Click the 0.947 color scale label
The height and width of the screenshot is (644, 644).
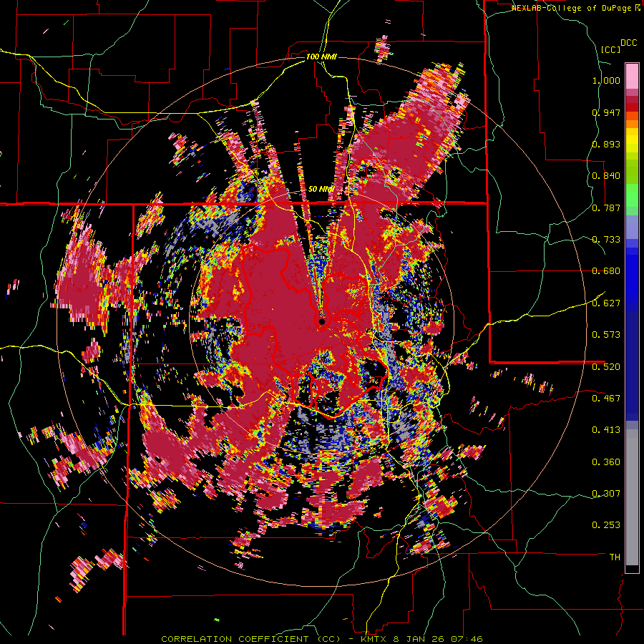tap(606, 112)
